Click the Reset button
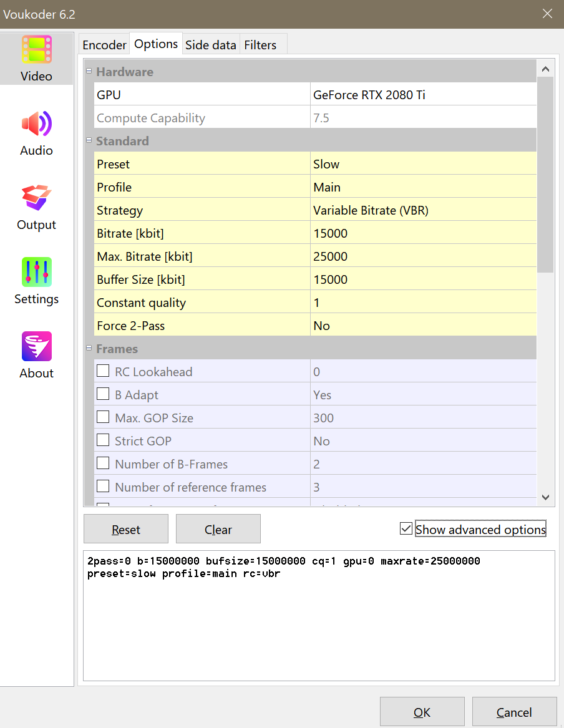Viewport: 564px width, 728px height. pos(126,529)
